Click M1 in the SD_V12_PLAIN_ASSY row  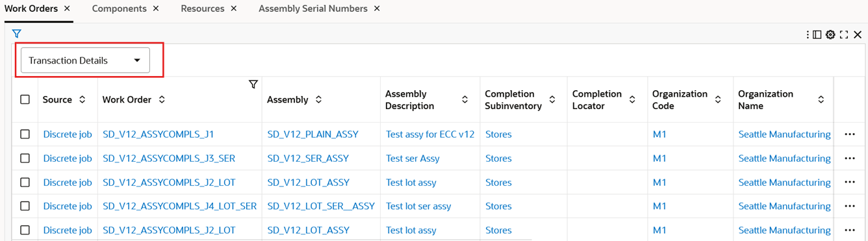[659, 134]
